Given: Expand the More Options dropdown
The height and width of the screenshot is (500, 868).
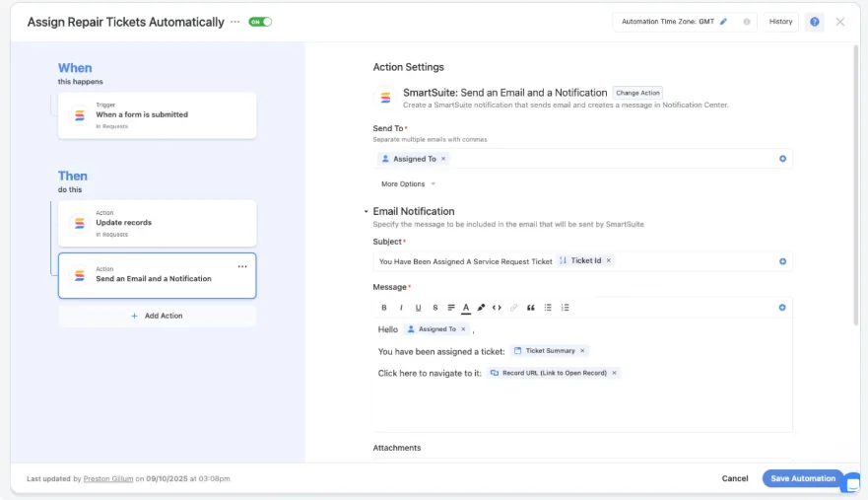Looking at the screenshot, I should coord(408,184).
